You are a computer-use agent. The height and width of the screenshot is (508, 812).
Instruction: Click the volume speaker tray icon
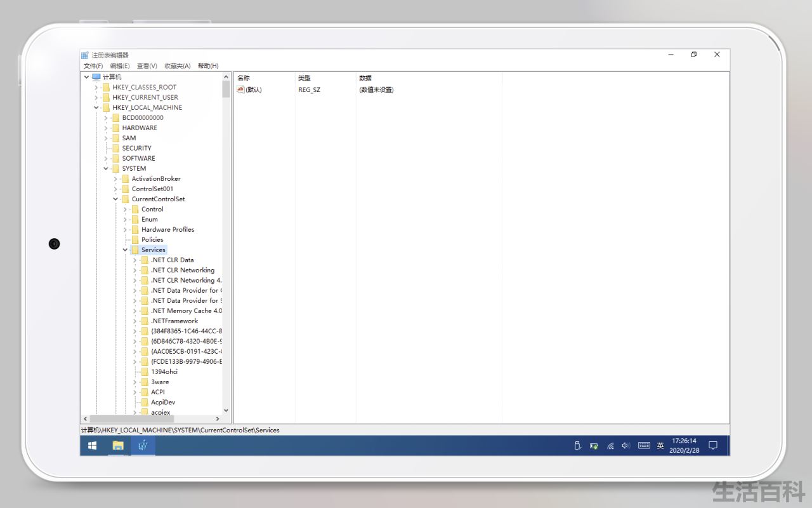(x=626, y=446)
